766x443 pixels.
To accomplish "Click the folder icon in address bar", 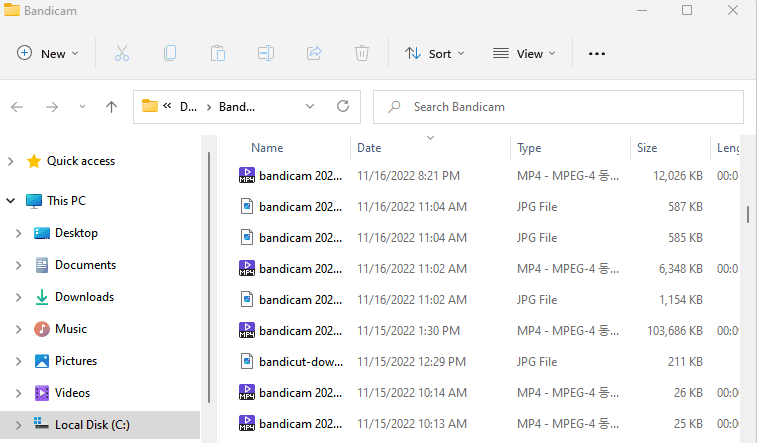I will pyautogui.click(x=149, y=106).
